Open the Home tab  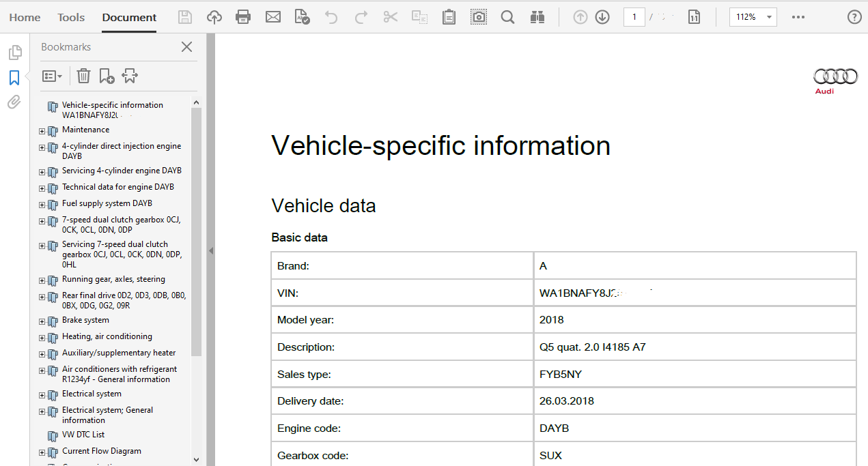point(25,17)
